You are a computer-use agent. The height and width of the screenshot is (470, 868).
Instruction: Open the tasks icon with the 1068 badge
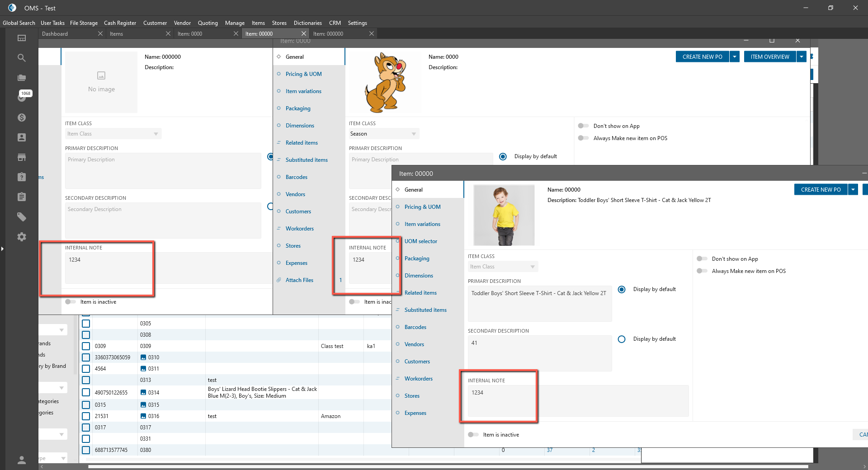(21, 97)
